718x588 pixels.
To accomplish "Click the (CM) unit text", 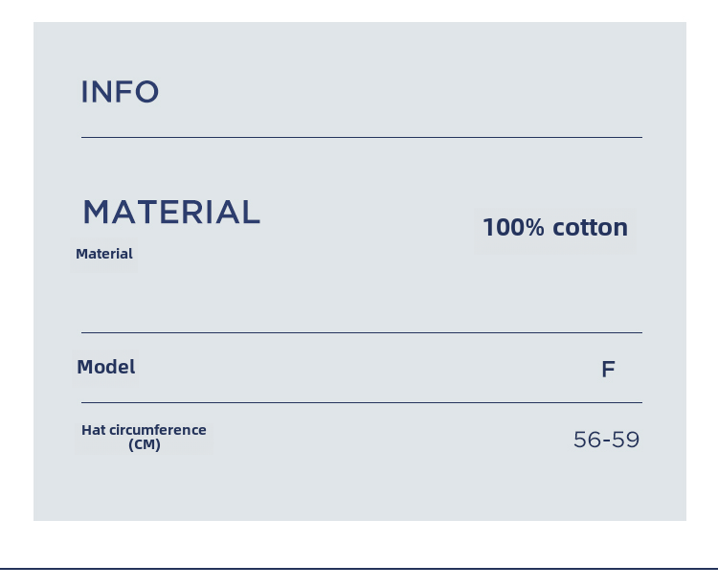I will pyautogui.click(x=145, y=445).
